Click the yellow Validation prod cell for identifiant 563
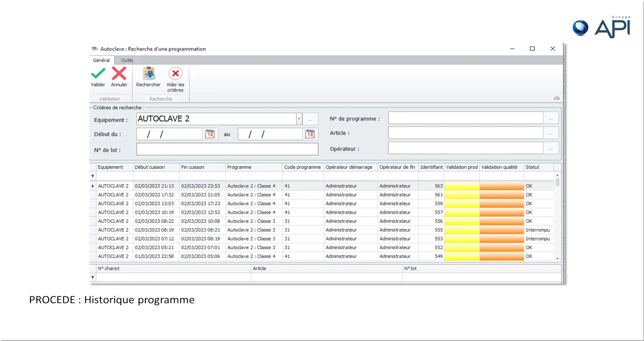 (x=462, y=186)
